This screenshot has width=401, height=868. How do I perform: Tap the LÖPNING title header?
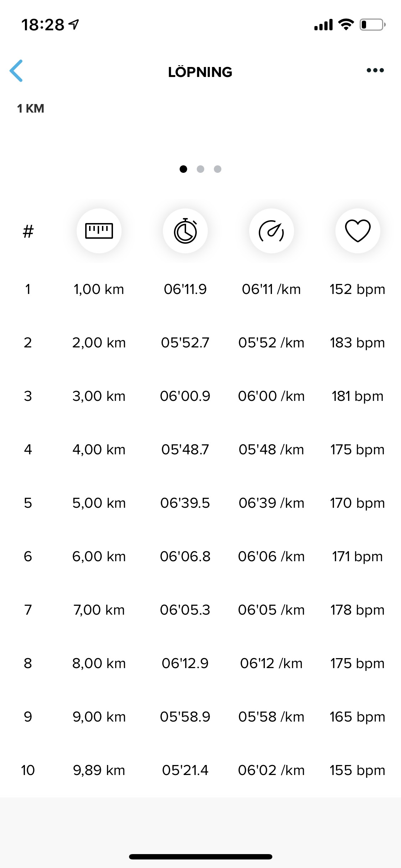click(x=200, y=72)
